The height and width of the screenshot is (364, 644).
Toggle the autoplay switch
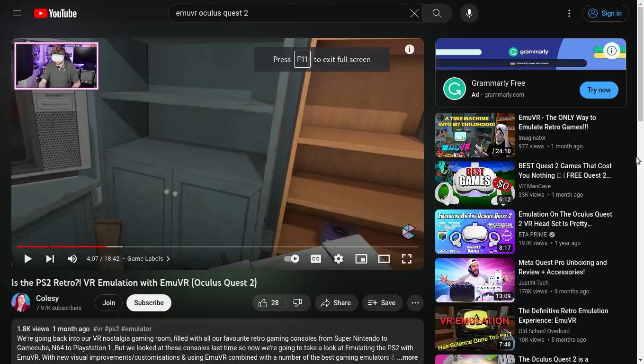click(292, 259)
